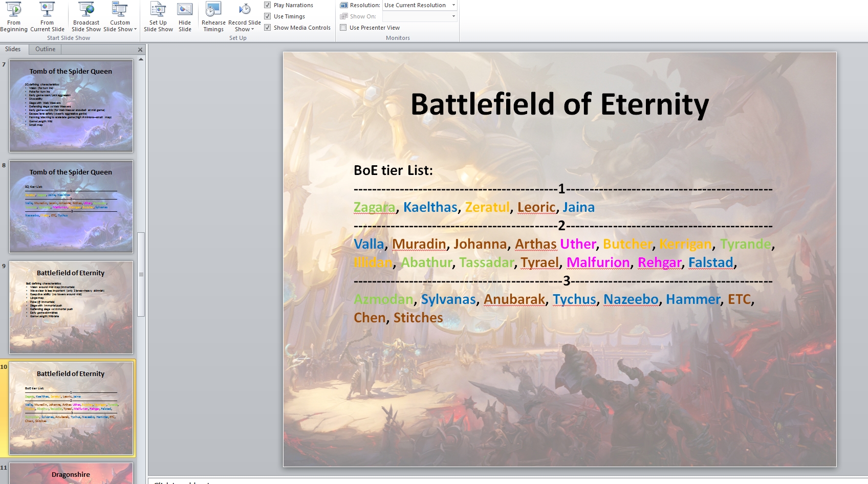Viewport: 868px width, 484px height.
Task: Click the magenta word "Uther"
Action: tap(578, 244)
